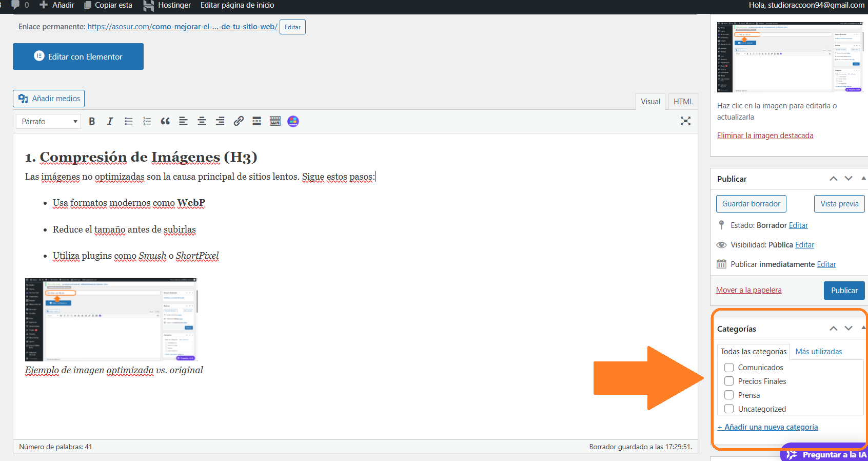The height and width of the screenshot is (461, 868).
Task: Apply italic formatting from the toolbar
Action: [x=110, y=121]
